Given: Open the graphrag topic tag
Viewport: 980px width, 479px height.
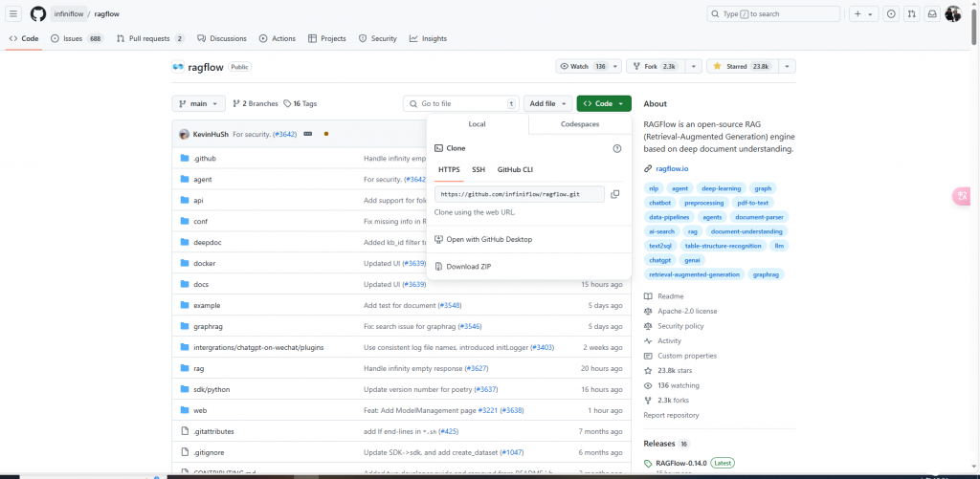Looking at the screenshot, I should coord(766,274).
